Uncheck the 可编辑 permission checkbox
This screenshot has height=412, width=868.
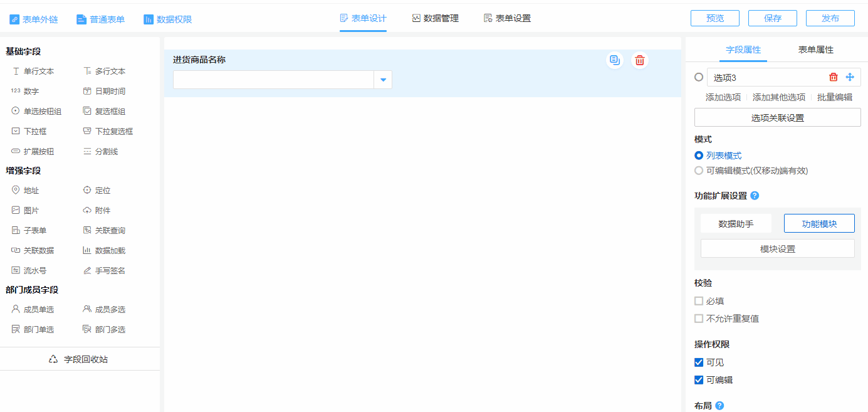(699, 380)
